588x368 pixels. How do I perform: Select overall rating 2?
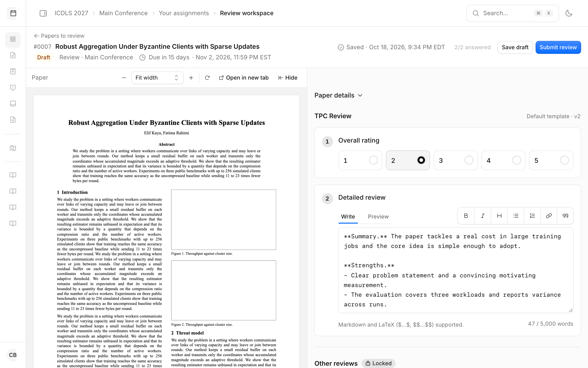point(408,160)
